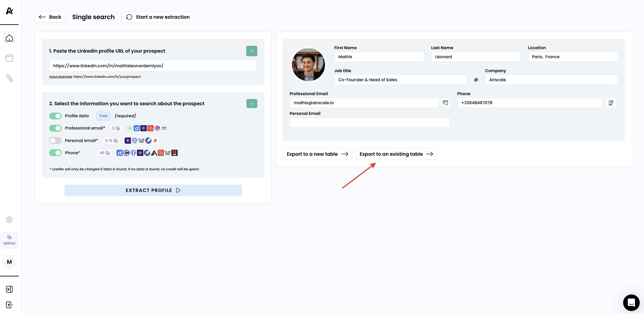Click the phone copy icon beside phone number
This screenshot has width=644, height=314.
coord(611,103)
